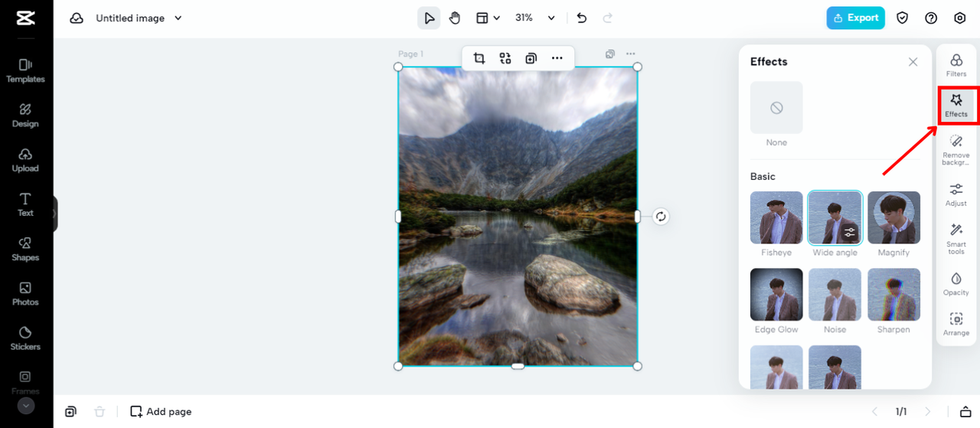Expand more sidebar items with down arrow
The width and height of the screenshot is (980, 428).
(x=26, y=406)
